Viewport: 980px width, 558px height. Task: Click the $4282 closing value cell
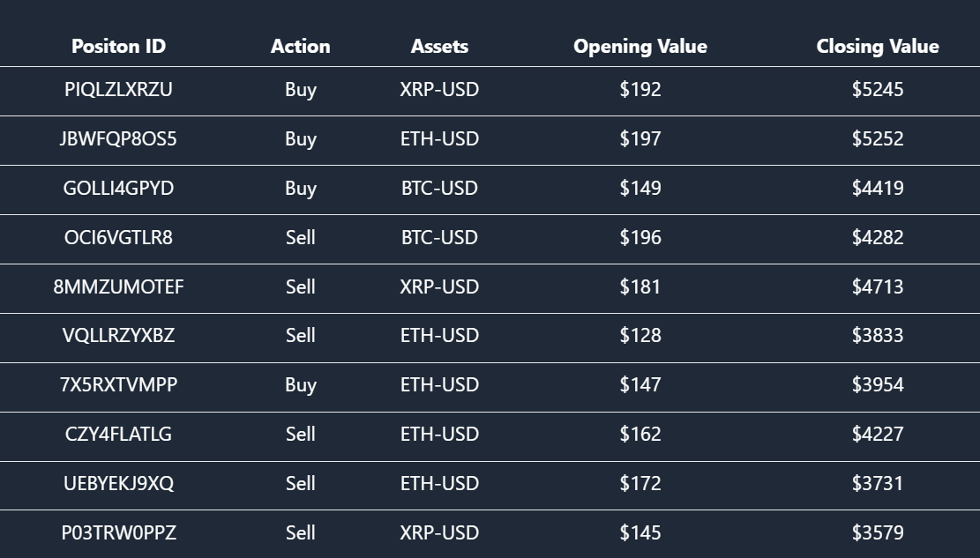coord(877,238)
